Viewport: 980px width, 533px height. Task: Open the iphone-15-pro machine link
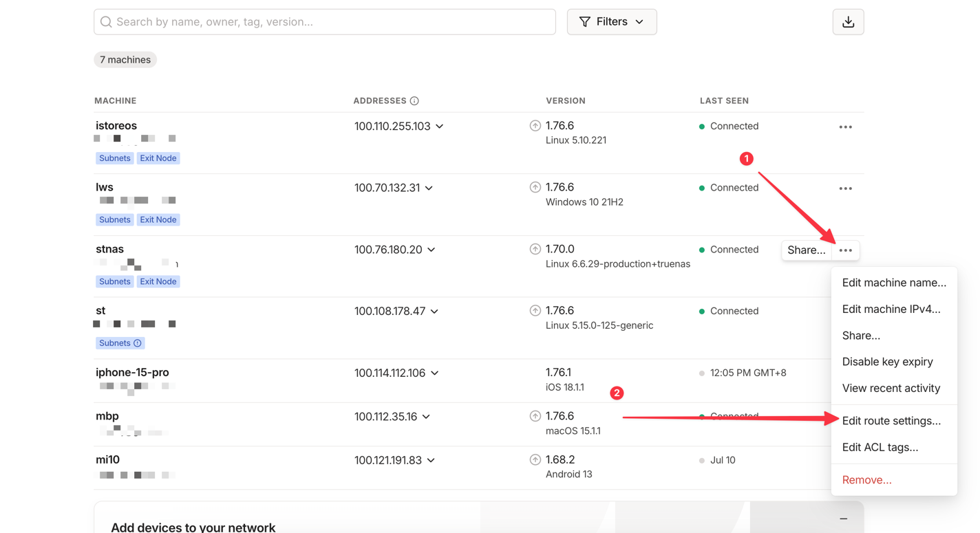coord(132,372)
